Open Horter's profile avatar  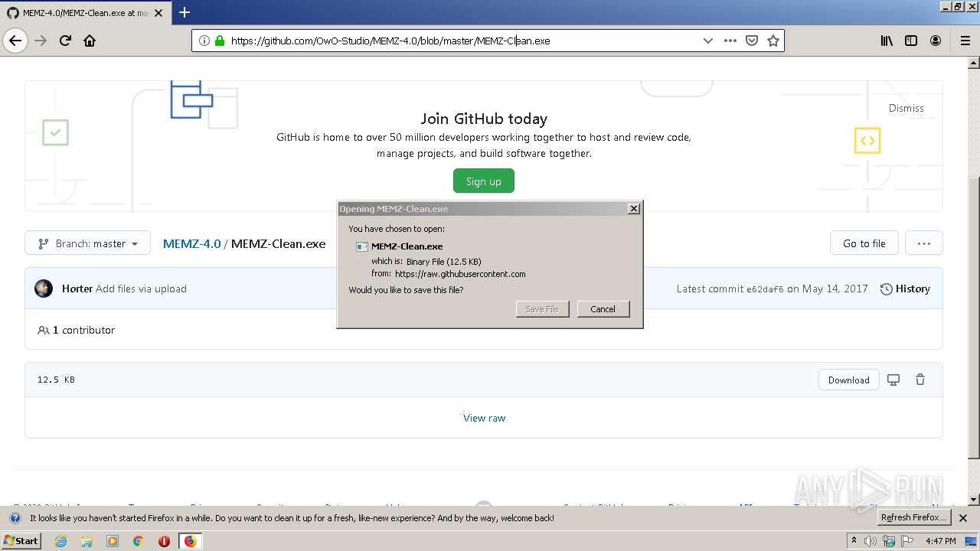[44, 289]
